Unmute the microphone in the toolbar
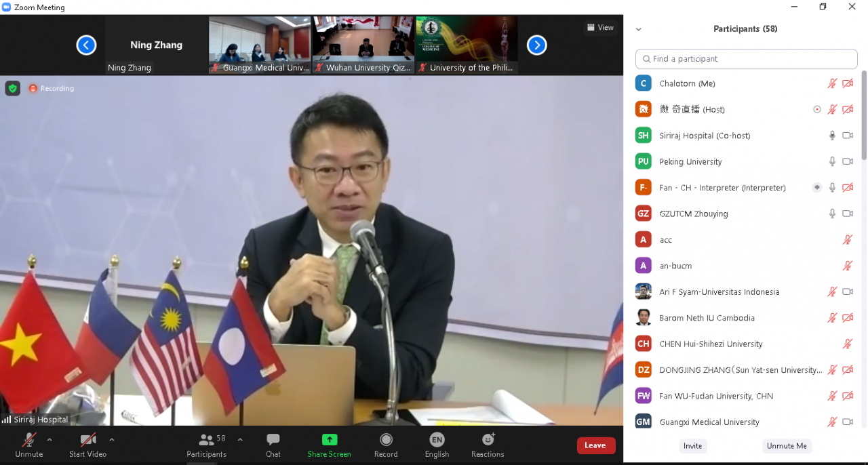This screenshot has height=465, width=868. click(28, 441)
